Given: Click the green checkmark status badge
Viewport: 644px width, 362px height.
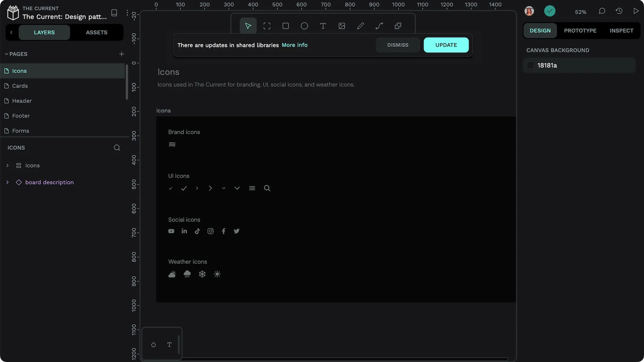Looking at the screenshot, I should pos(550,11).
